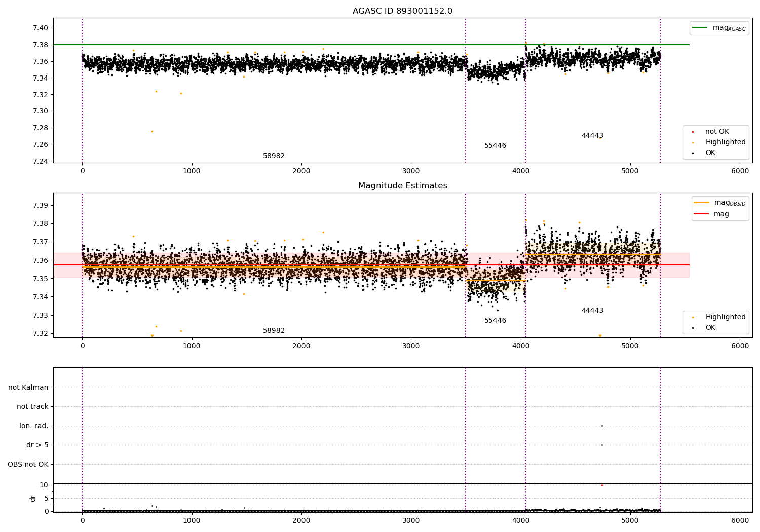Click the 5000 x-tick under the bottom dr plot
This screenshot has width=760, height=532.
click(x=630, y=521)
